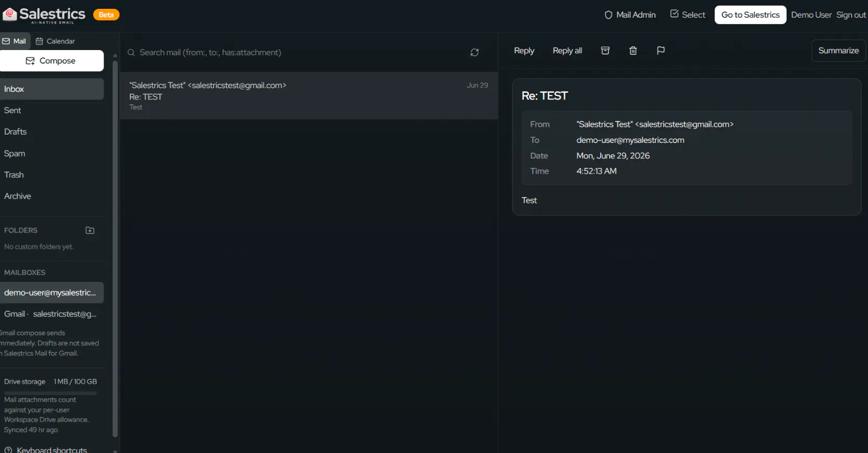Switch to the Mail tab
The width and height of the screenshot is (868, 453).
pyautogui.click(x=15, y=41)
